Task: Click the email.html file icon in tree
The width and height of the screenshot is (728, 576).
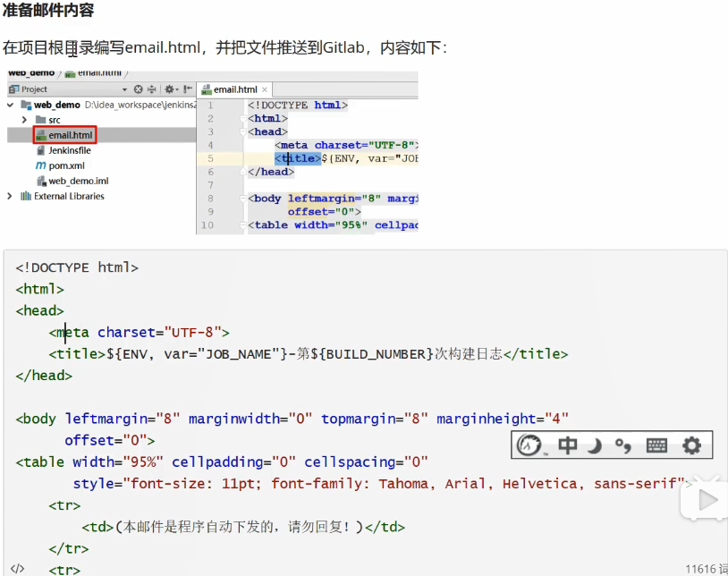Action: point(41,135)
